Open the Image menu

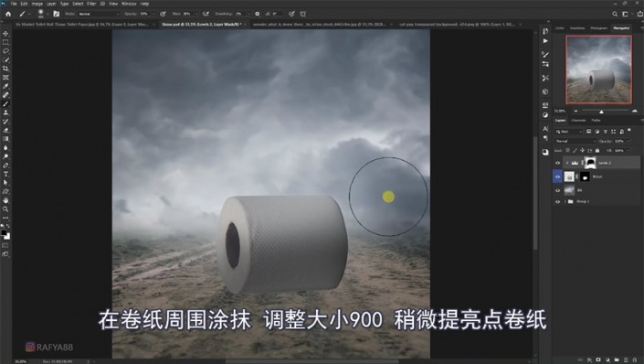pos(37,4)
